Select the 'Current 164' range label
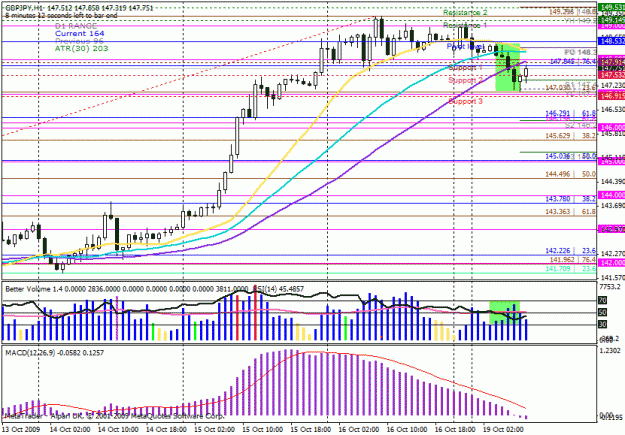625x435 pixels. coord(80,34)
